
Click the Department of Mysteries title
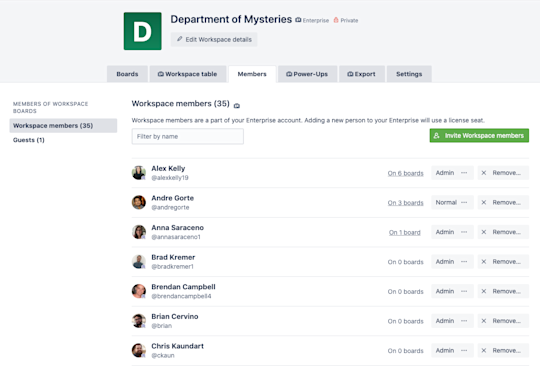(x=231, y=19)
